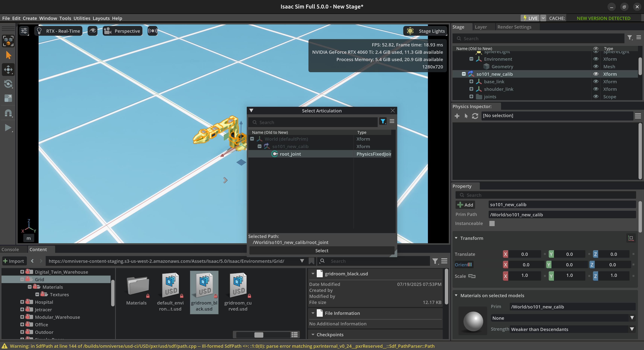The width and height of the screenshot is (644, 350).
Task: Choose the Rotate tool
Action: pyautogui.click(x=8, y=84)
